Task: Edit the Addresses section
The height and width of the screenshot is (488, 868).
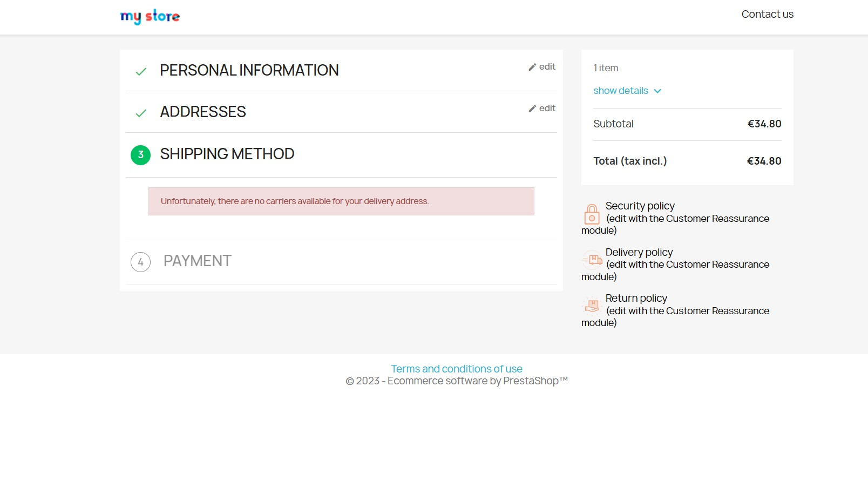Action: [546, 109]
